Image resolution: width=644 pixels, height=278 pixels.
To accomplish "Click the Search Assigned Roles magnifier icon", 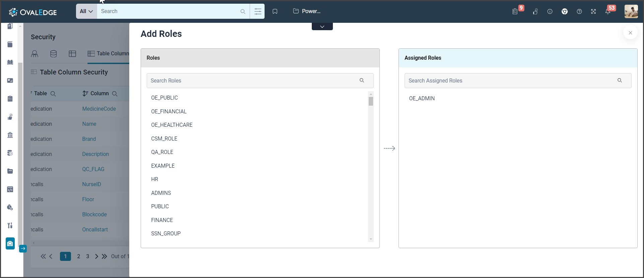I will 620,80.
